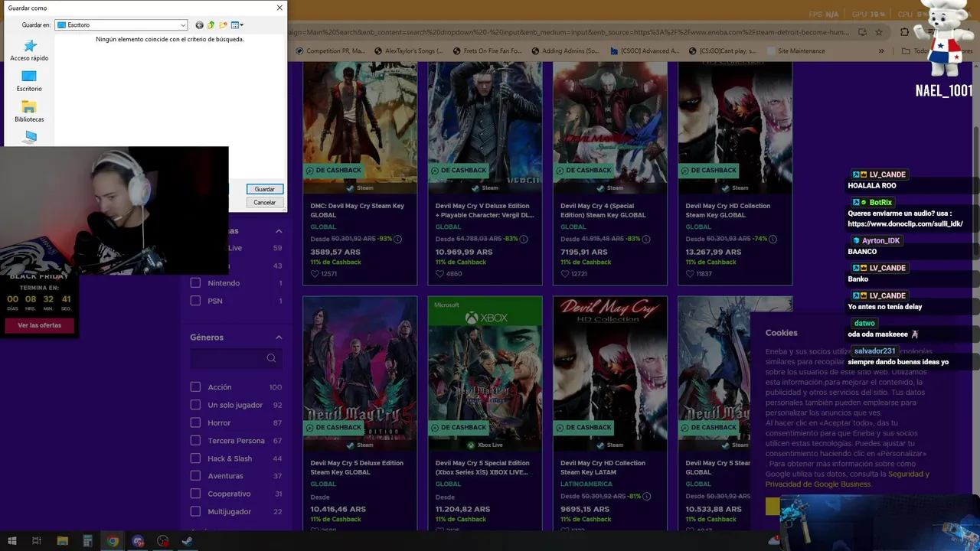Open Calculator from the taskbar
The width and height of the screenshot is (980, 551).
pos(88,541)
